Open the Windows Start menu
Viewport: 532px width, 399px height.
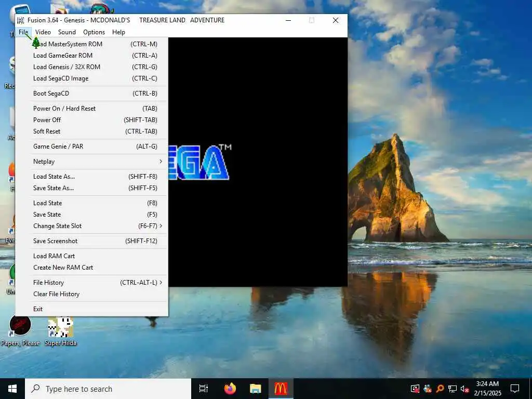[x=12, y=389]
